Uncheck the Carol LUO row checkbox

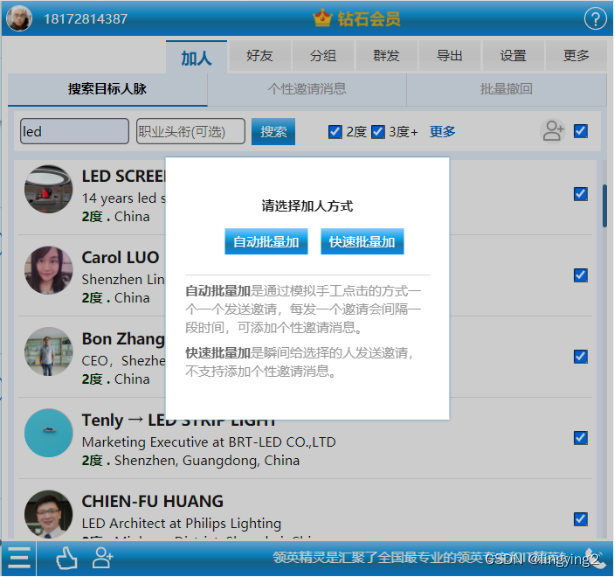point(580,275)
